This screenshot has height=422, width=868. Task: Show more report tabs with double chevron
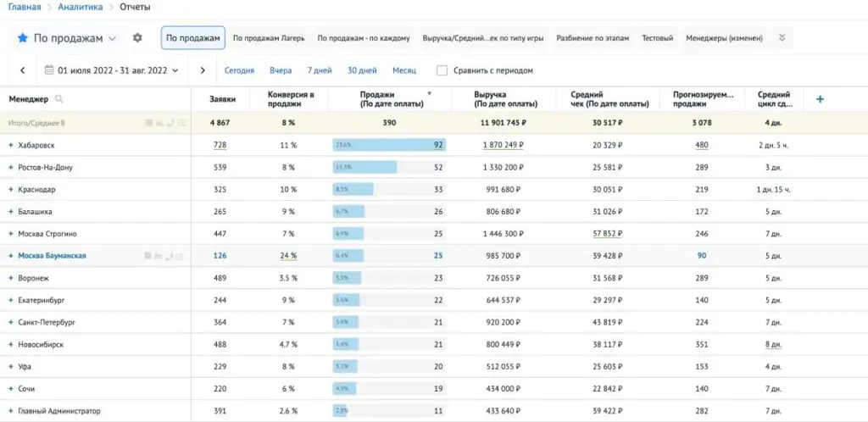point(782,38)
